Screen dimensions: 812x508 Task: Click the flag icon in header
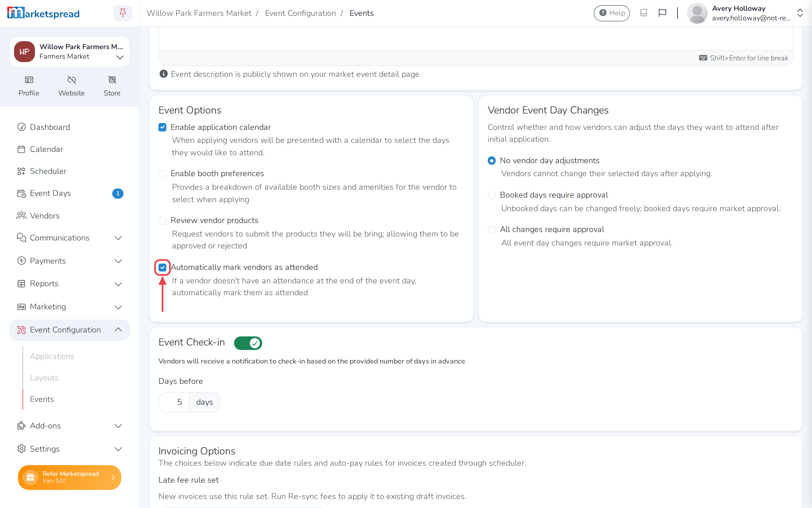pos(662,13)
